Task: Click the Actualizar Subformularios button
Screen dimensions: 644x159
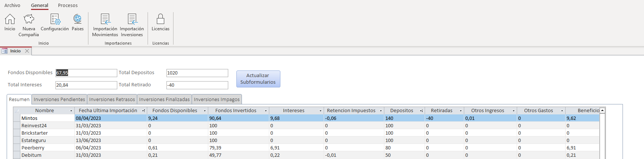Action: click(x=258, y=79)
